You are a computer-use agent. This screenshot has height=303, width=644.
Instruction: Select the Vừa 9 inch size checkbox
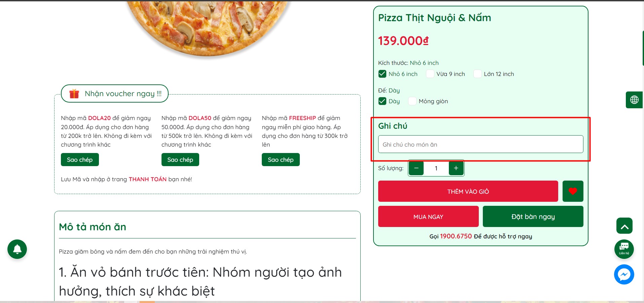(x=430, y=74)
